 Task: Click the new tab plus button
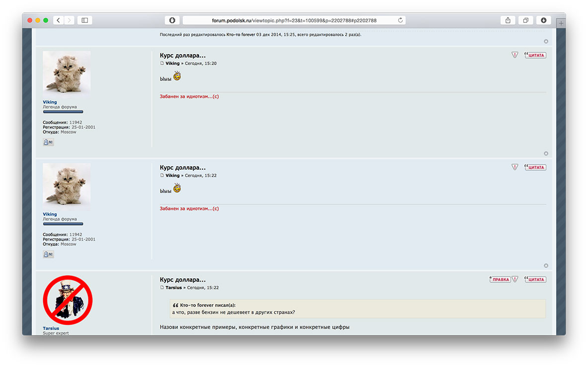[561, 23]
